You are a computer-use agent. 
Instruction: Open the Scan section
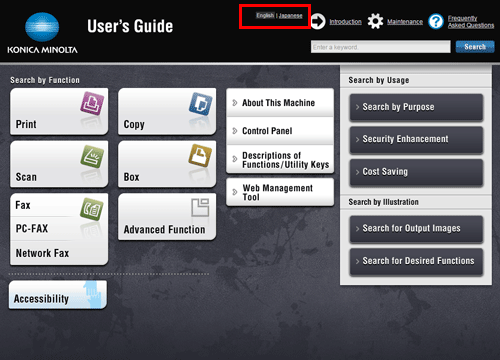(59, 164)
